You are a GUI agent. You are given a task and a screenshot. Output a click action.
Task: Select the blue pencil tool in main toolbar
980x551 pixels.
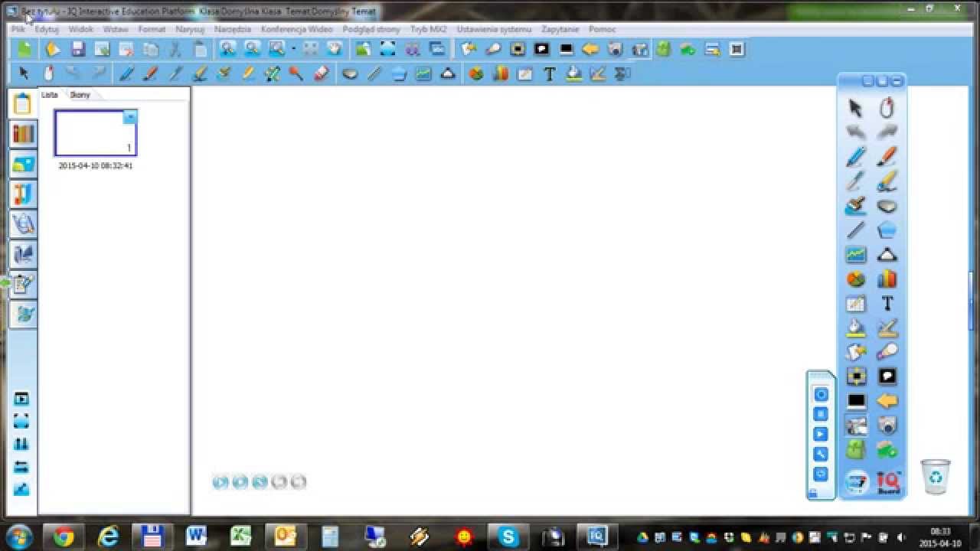[126, 73]
